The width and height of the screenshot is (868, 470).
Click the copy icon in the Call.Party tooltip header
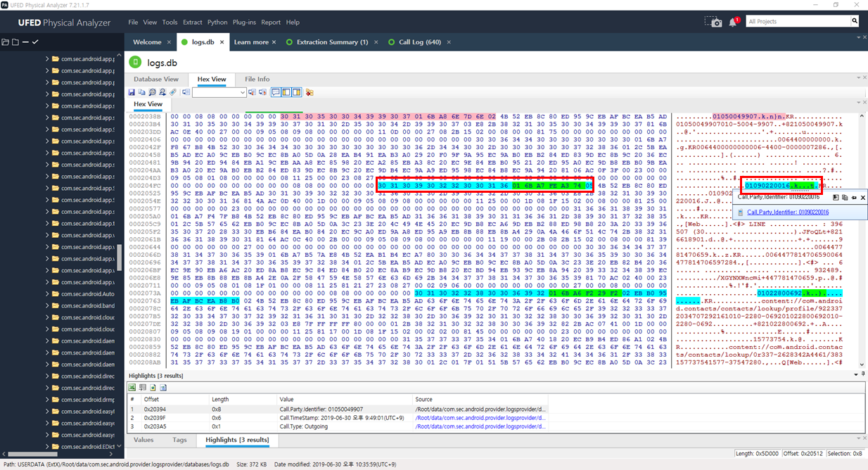[845, 198]
